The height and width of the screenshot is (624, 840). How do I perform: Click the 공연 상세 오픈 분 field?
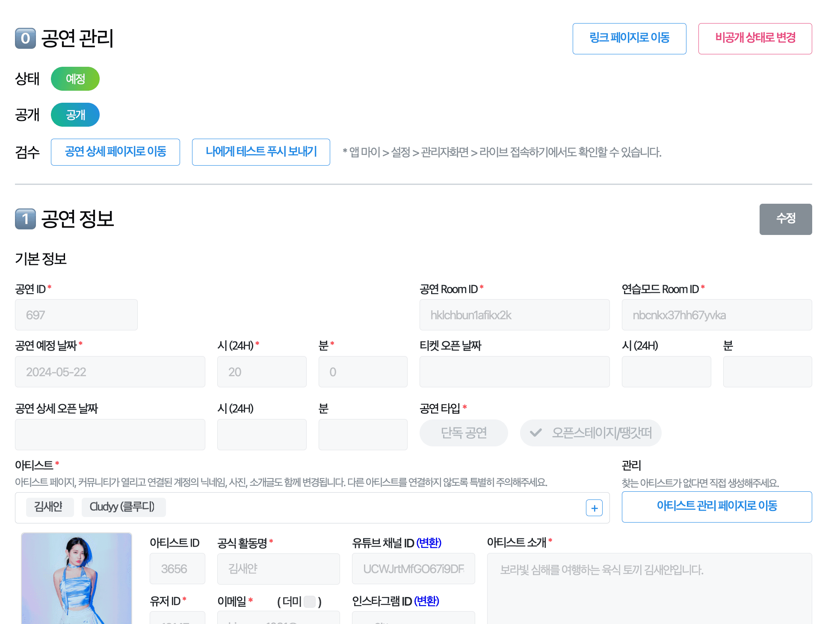363,434
